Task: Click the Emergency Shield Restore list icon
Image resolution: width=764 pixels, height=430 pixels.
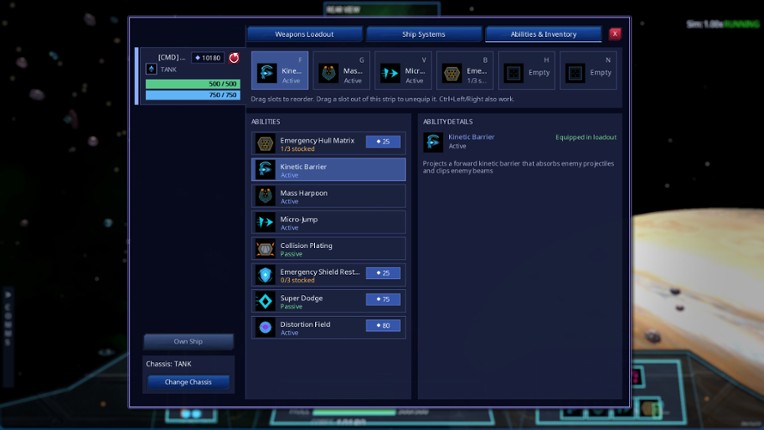Action: (x=265, y=275)
